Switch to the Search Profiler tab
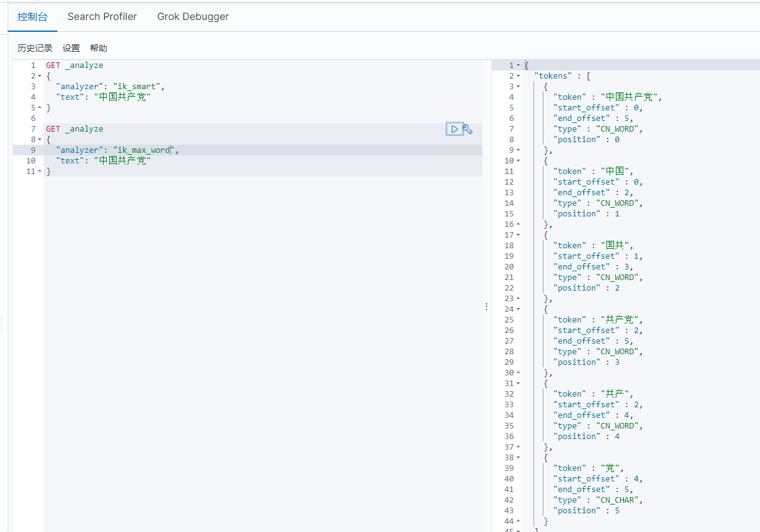760x532 pixels. pos(102,17)
